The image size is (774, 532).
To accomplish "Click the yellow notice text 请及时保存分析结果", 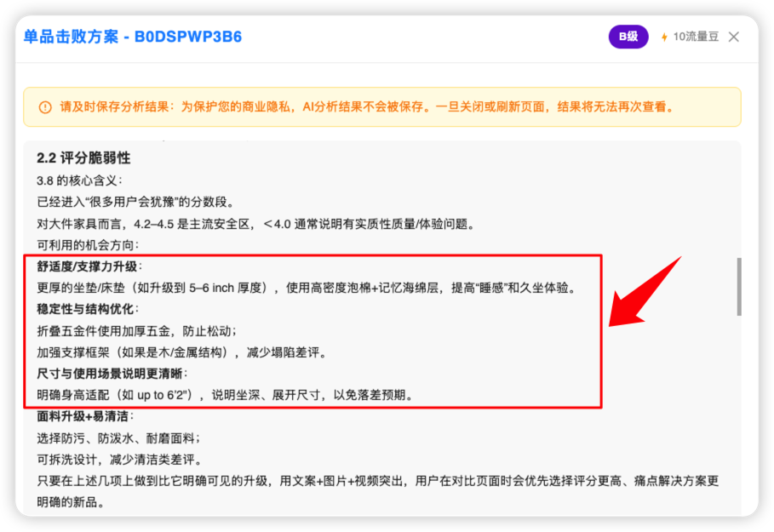I will pos(367,107).
